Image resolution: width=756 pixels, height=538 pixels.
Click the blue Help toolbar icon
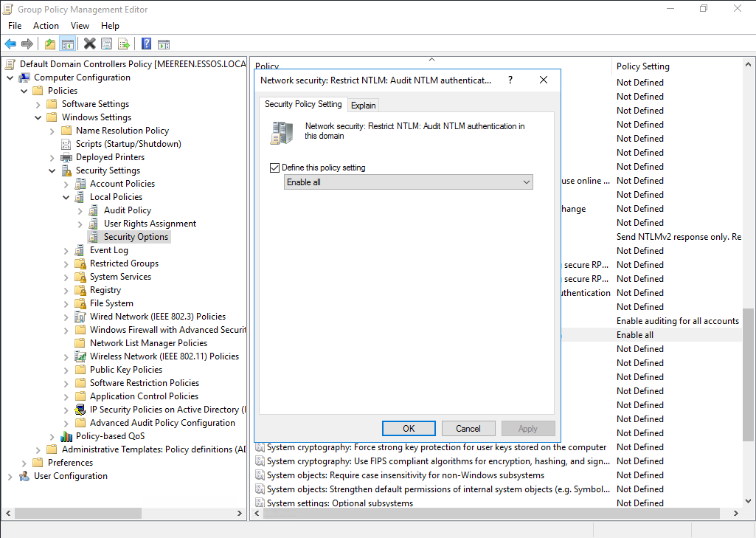pyautogui.click(x=146, y=44)
